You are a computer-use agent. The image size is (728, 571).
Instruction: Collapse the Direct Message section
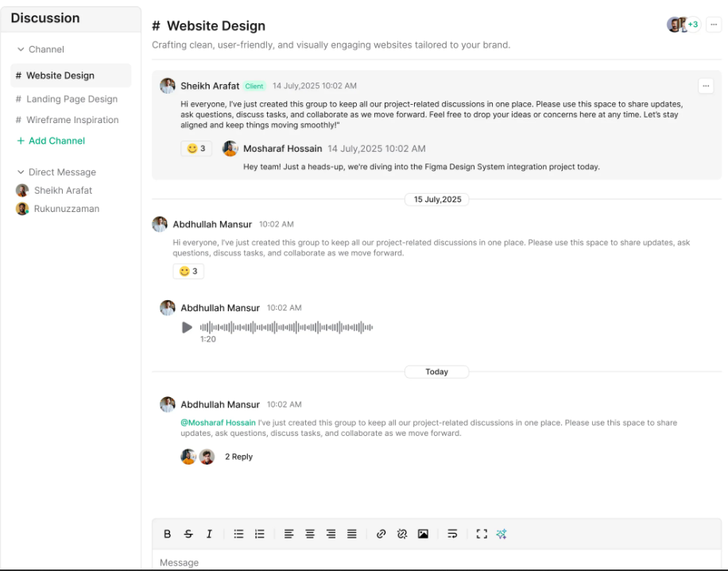pos(21,172)
